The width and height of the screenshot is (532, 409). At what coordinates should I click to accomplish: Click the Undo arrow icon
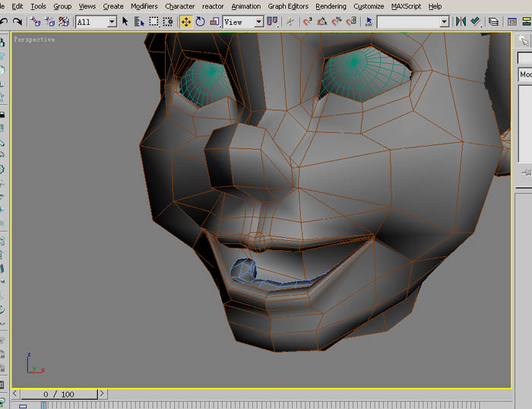pyautogui.click(x=4, y=22)
